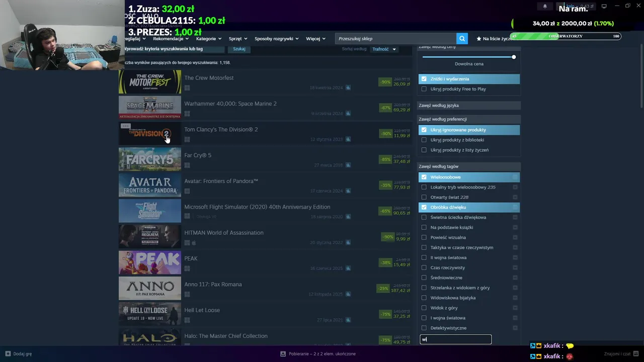Check Ukryj produkty z listy życzeń
Screen dimensions: 644x362
tap(424, 150)
